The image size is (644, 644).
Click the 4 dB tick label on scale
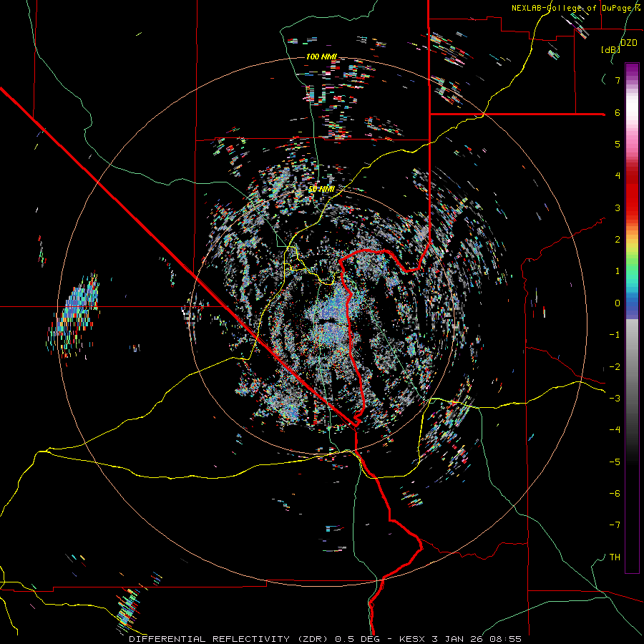(618, 176)
